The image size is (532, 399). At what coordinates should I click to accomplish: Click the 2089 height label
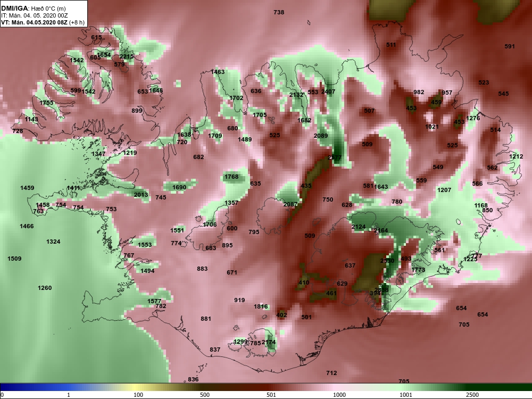pos(321,136)
